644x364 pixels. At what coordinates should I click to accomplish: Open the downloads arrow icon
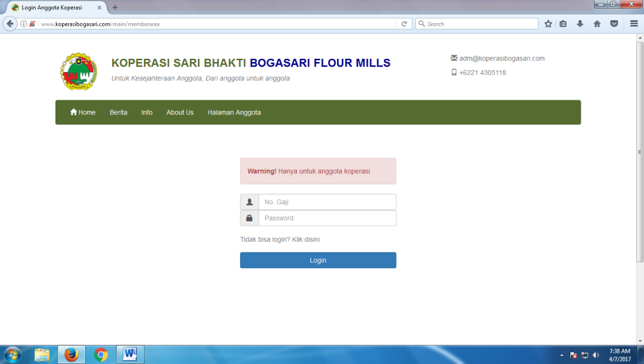(581, 24)
